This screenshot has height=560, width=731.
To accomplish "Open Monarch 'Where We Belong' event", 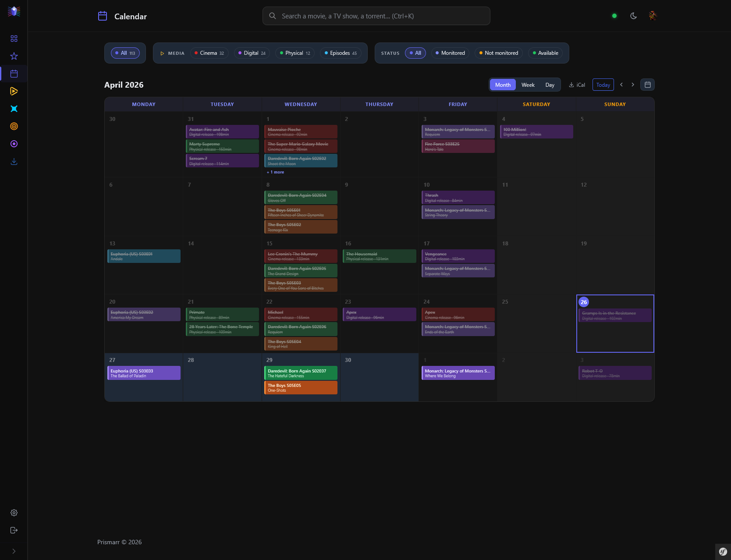I will [x=458, y=373].
